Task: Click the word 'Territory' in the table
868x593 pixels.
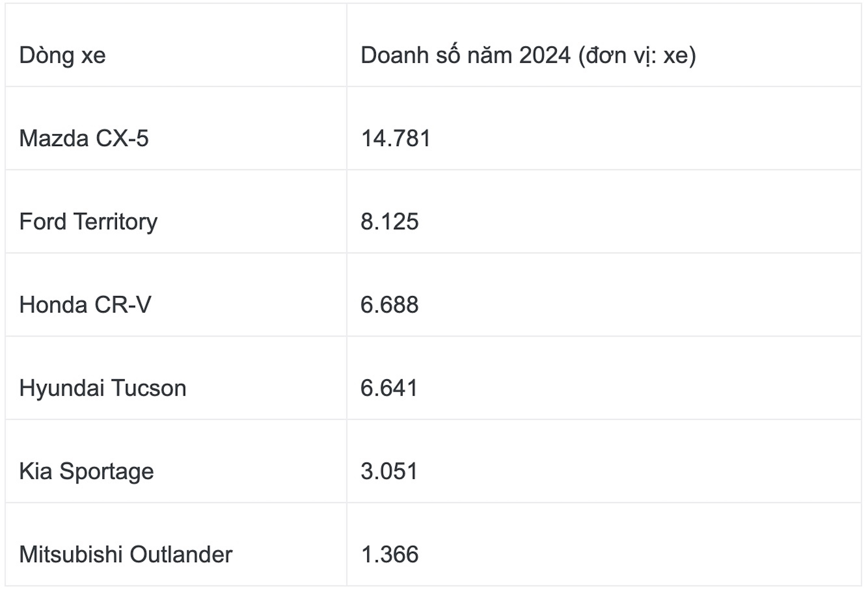Action: coord(115,222)
